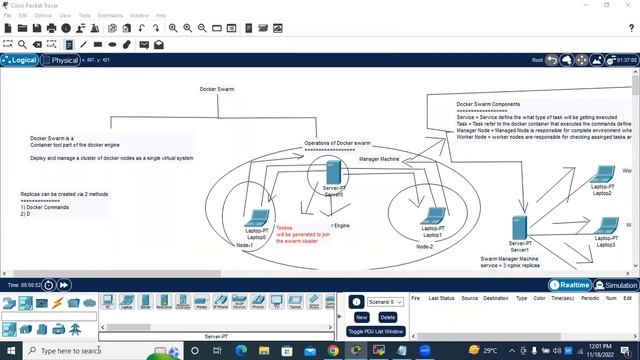Select the Place Note tool
The height and width of the screenshot is (360, 640).
69,44
